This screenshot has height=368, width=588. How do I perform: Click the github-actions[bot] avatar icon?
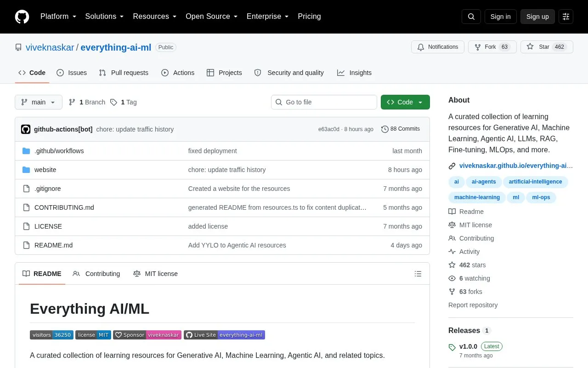(x=26, y=129)
